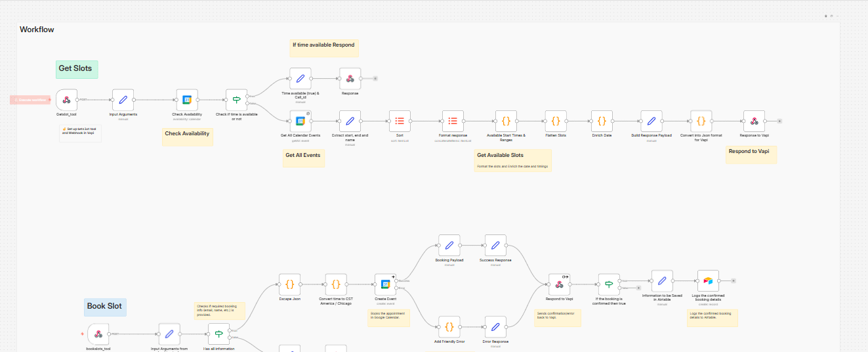The image size is (868, 352).
Task: Open the Airtable 'Logs the confirmed booking details' node
Action: [x=708, y=281]
